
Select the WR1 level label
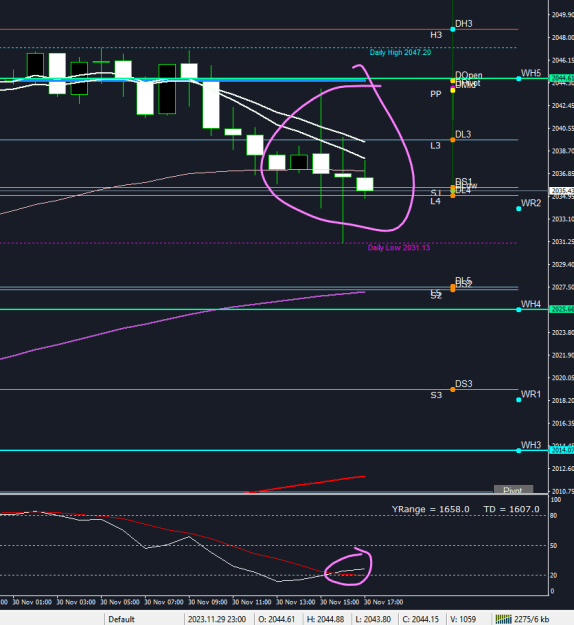[x=531, y=394]
